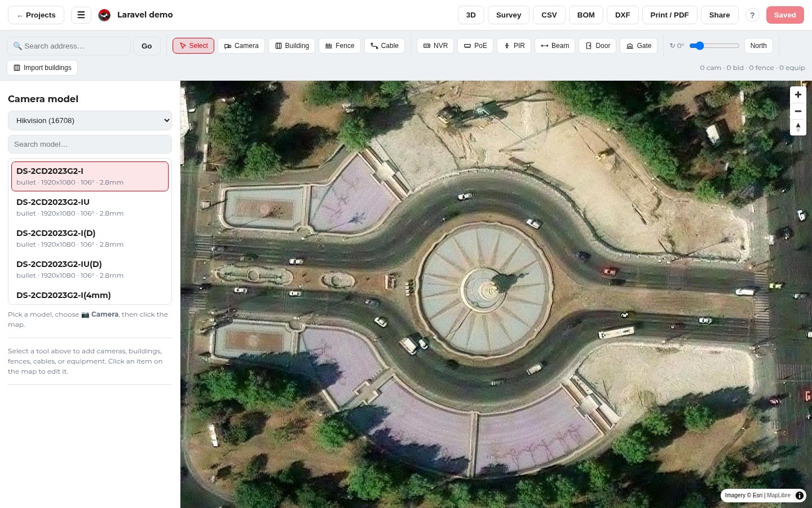
Task: Click the item count status text
Action: (752, 68)
